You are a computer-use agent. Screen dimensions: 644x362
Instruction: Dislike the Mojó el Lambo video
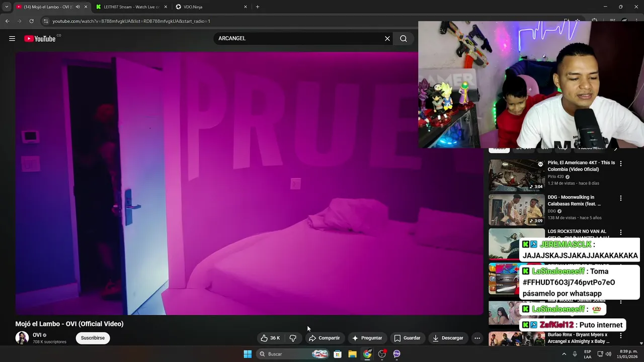tap(293, 338)
